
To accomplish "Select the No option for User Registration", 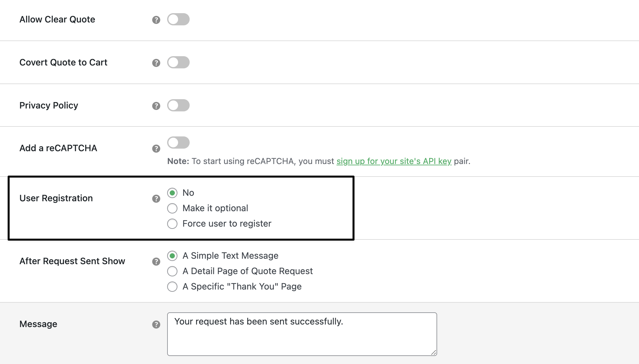I will 172,193.
